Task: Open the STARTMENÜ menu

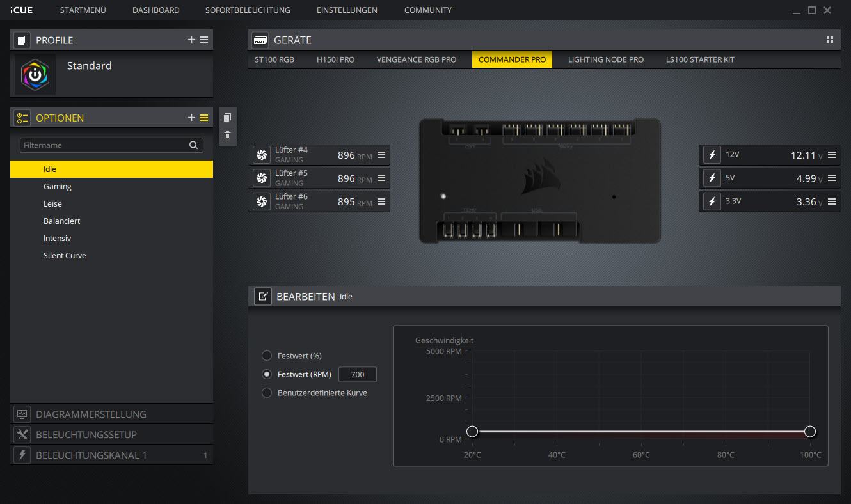Action: tap(83, 10)
